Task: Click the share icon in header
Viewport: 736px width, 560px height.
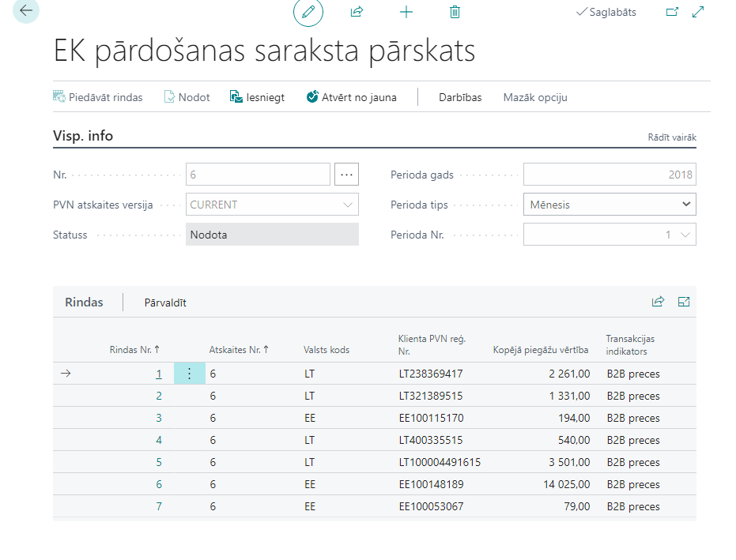Action: pos(357,12)
